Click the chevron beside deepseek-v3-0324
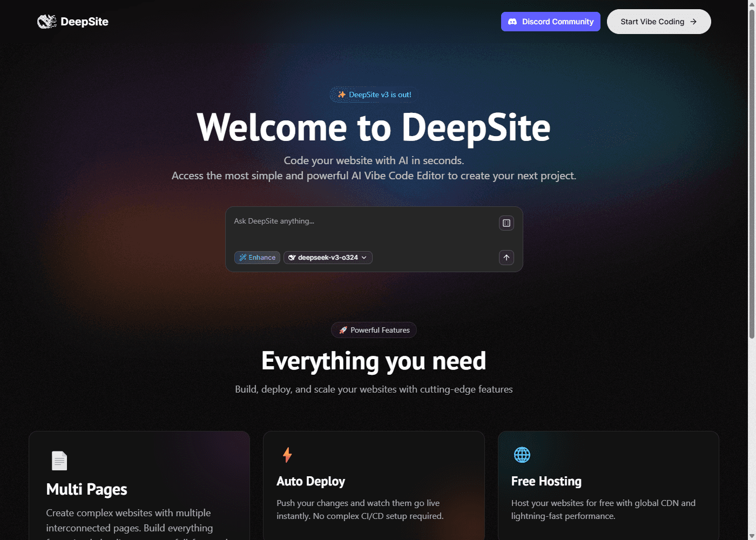The height and width of the screenshot is (540, 756). coord(364,258)
